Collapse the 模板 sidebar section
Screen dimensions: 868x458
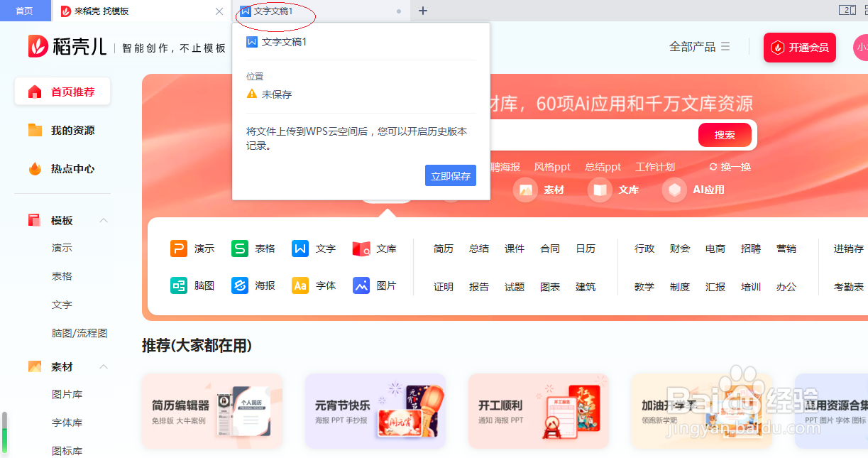click(x=104, y=221)
